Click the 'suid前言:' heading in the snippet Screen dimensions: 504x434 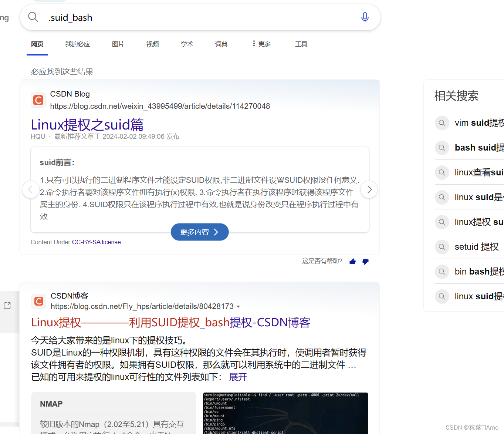57,162
